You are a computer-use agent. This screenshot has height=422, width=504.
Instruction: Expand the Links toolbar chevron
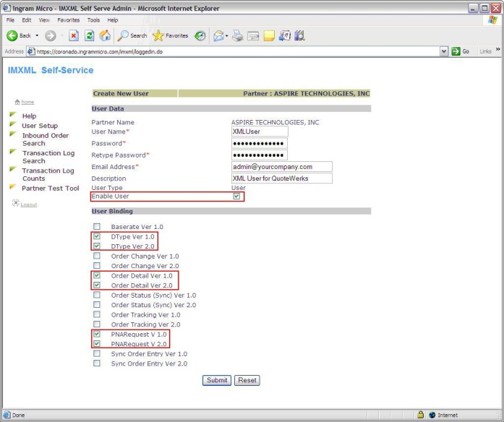tap(498, 49)
